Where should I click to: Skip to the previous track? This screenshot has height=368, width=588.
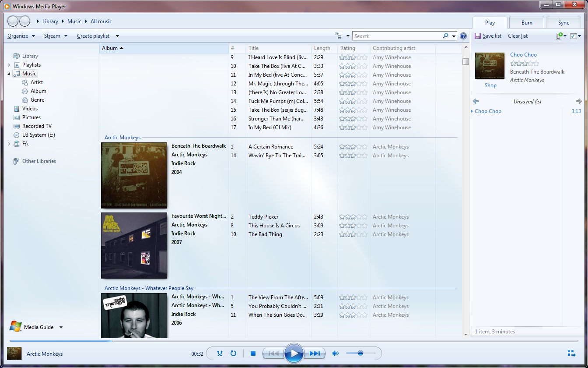273,353
